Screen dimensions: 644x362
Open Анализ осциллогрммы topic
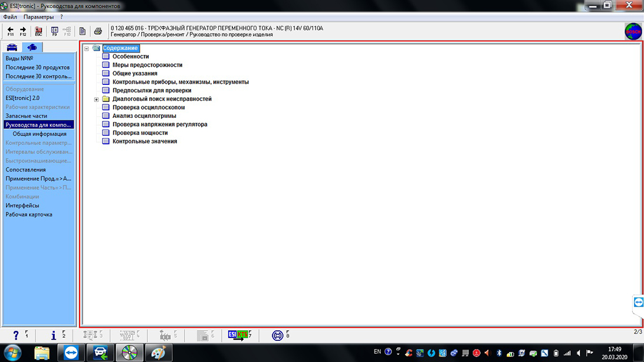pyautogui.click(x=144, y=116)
